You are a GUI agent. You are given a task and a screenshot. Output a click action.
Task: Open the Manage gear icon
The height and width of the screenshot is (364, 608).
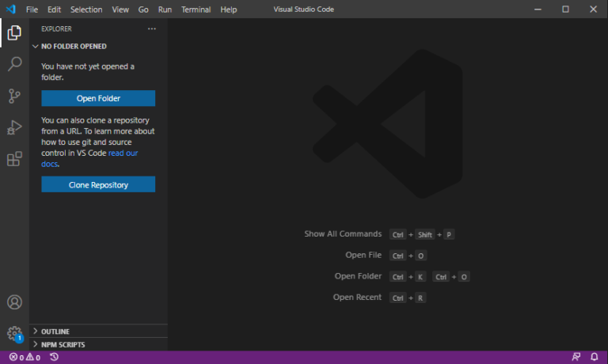click(x=14, y=333)
